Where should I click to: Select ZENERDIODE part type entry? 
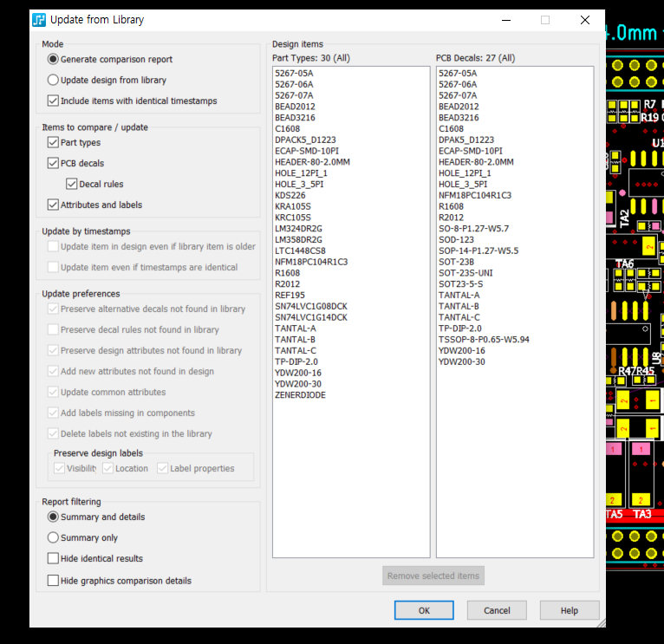point(300,395)
